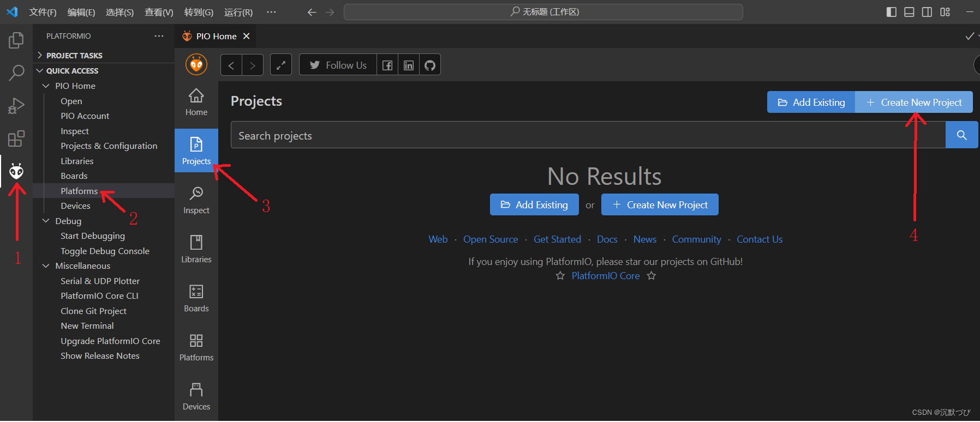Open Inspect in PIO sidebar
The image size is (980, 422).
[196, 200]
